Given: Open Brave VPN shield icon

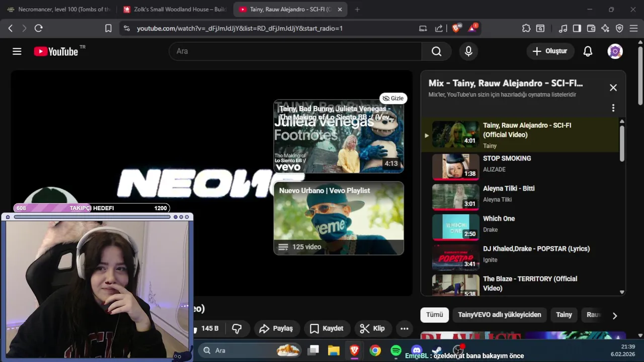Looking at the screenshot, I should pos(619,28).
